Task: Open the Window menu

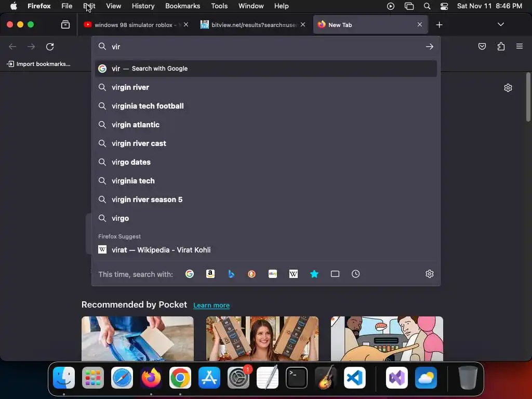Action: coord(251,6)
